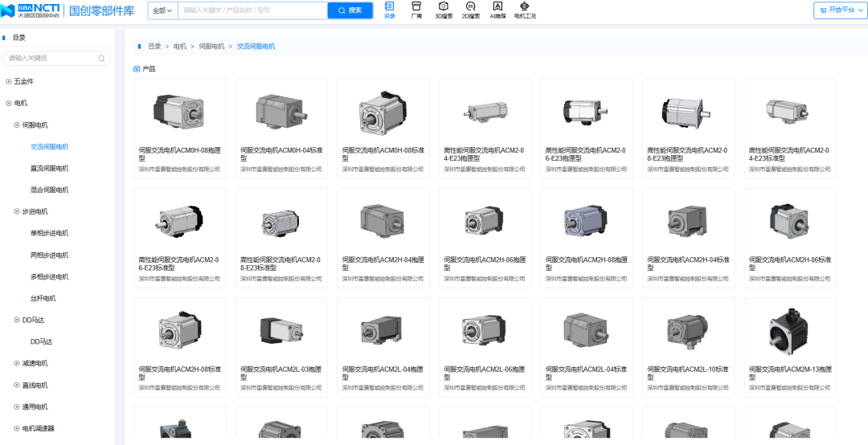Image resolution: width=868 pixels, height=445 pixels.
Task: Open the 2D搜索 search icon
Action: 470,10
